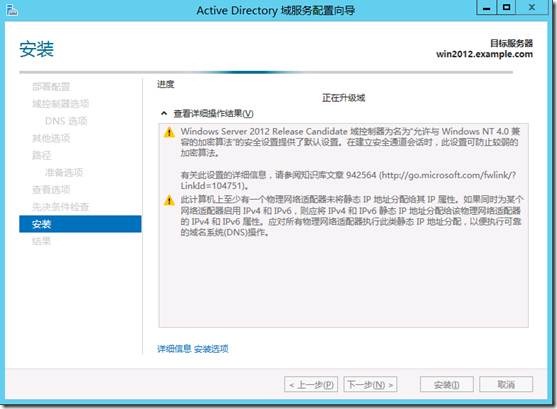The height and width of the screenshot is (409, 557).
Task: Open 其他选项 step in sidebar
Action: coord(51,138)
